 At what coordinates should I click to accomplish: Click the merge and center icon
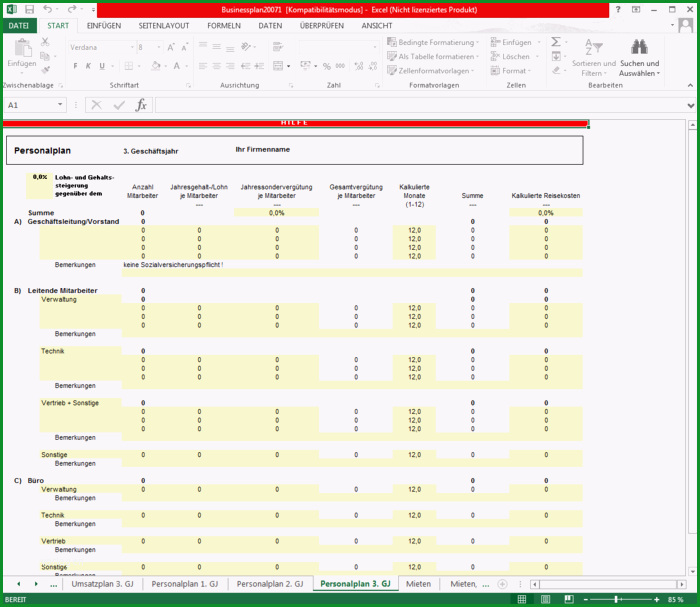pos(278,66)
